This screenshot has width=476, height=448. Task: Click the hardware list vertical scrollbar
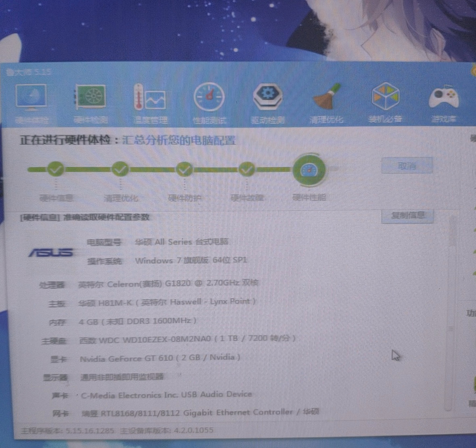pos(450,313)
